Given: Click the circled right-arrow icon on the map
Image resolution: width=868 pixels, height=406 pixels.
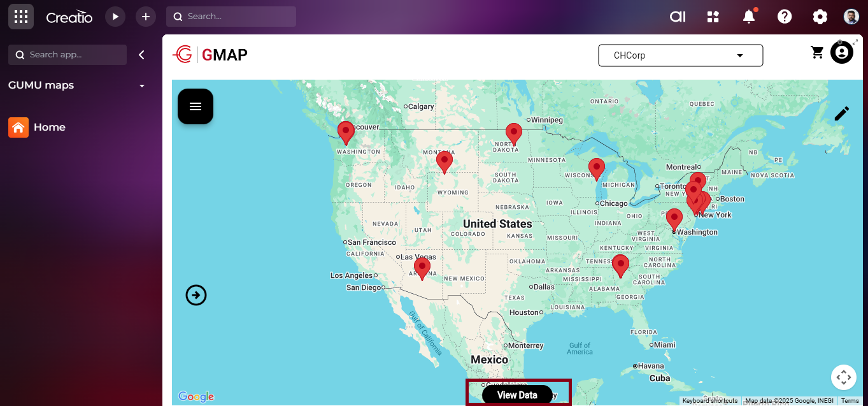Looking at the screenshot, I should (196, 295).
